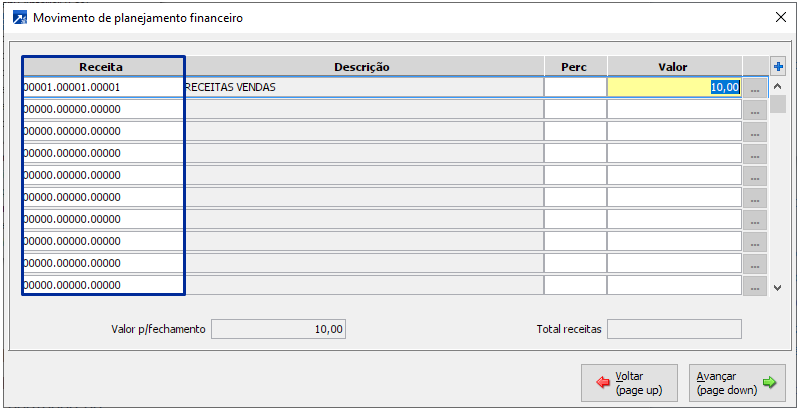Click the Perc column header

pyautogui.click(x=574, y=67)
